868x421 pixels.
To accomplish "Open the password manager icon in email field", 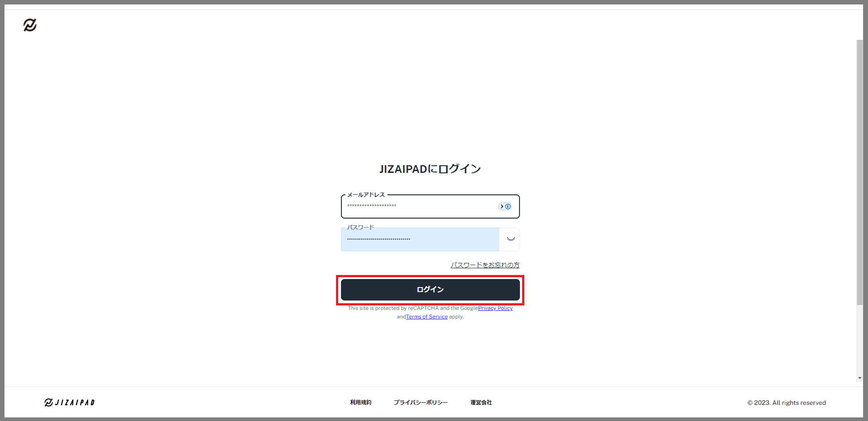I will click(505, 206).
